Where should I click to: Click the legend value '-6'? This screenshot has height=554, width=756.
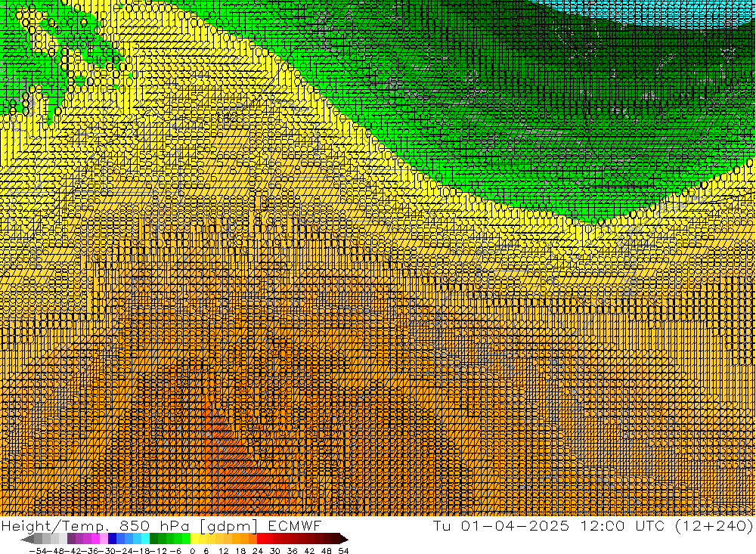(x=175, y=551)
